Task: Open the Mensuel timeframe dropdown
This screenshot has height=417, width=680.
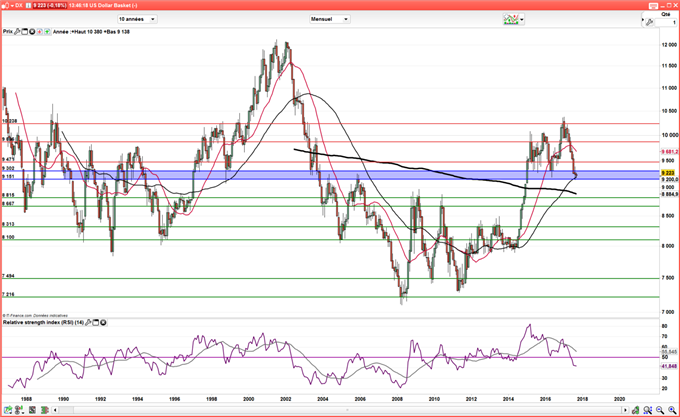Action: pos(330,19)
